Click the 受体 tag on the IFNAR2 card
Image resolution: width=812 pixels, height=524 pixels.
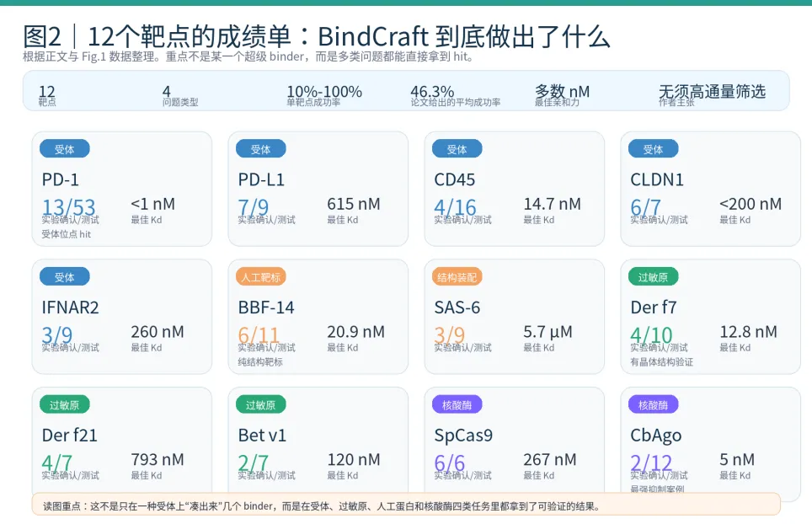point(65,277)
